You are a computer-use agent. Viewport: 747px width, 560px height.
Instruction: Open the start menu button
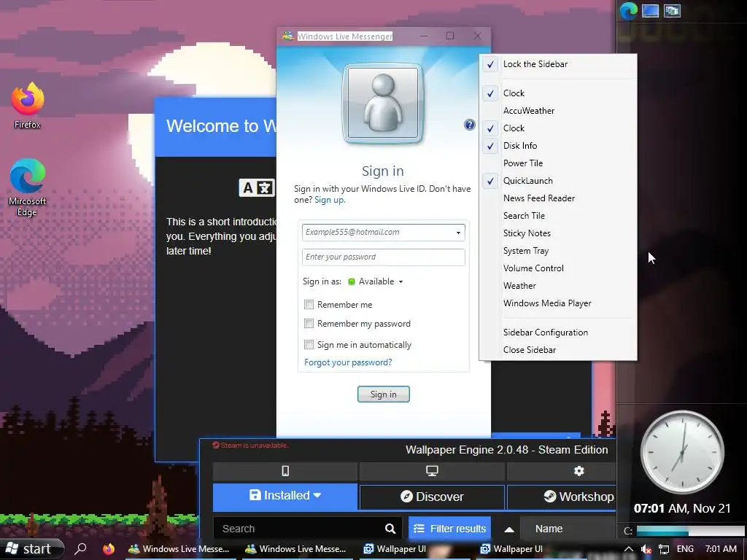click(x=31, y=548)
